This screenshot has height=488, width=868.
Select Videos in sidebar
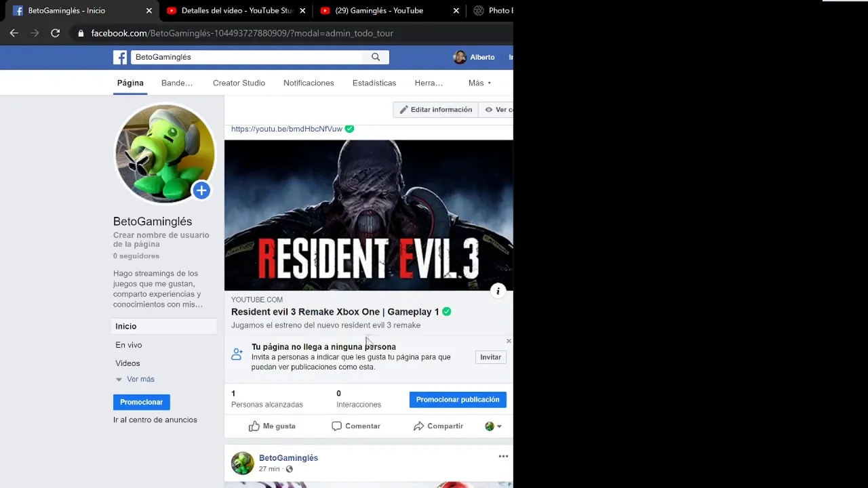(x=127, y=363)
